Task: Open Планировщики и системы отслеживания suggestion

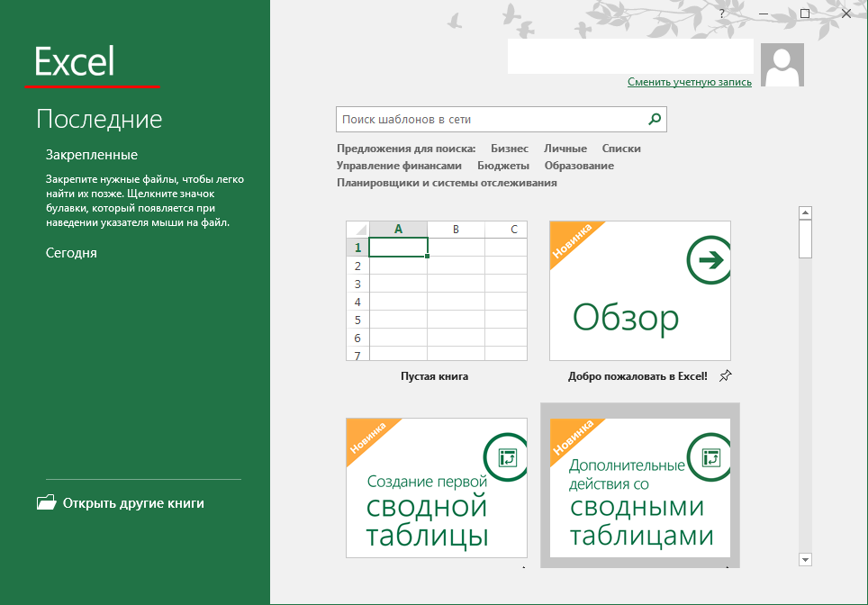Action: coord(447,183)
